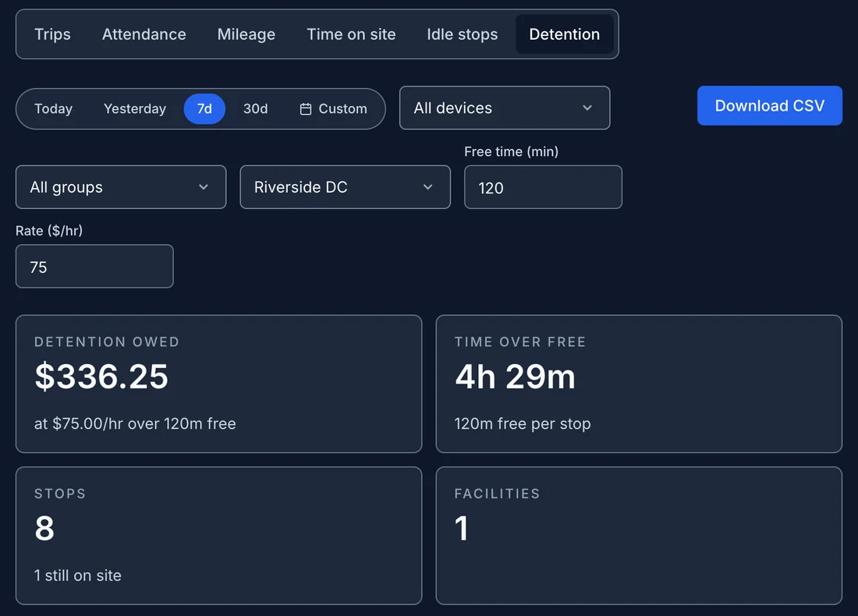858x616 pixels.
Task: Select the 7d date range
Action: pos(204,109)
